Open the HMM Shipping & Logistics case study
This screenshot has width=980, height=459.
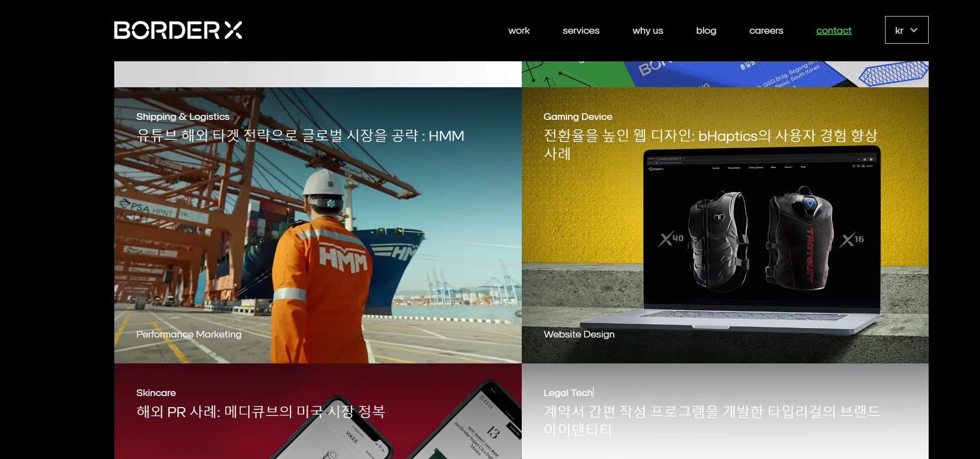click(x=318, y=225)
